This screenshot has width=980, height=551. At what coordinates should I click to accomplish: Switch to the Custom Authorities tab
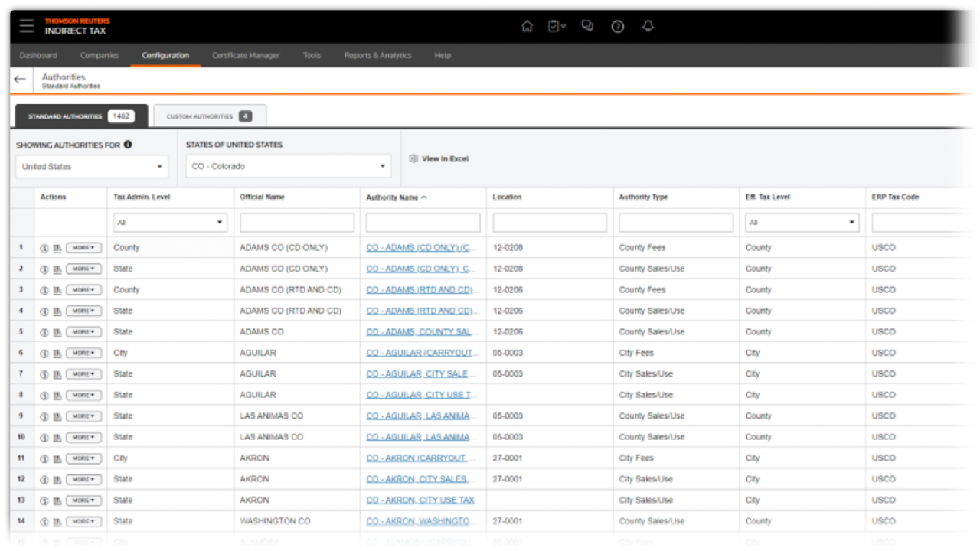(x=209, y=116)
